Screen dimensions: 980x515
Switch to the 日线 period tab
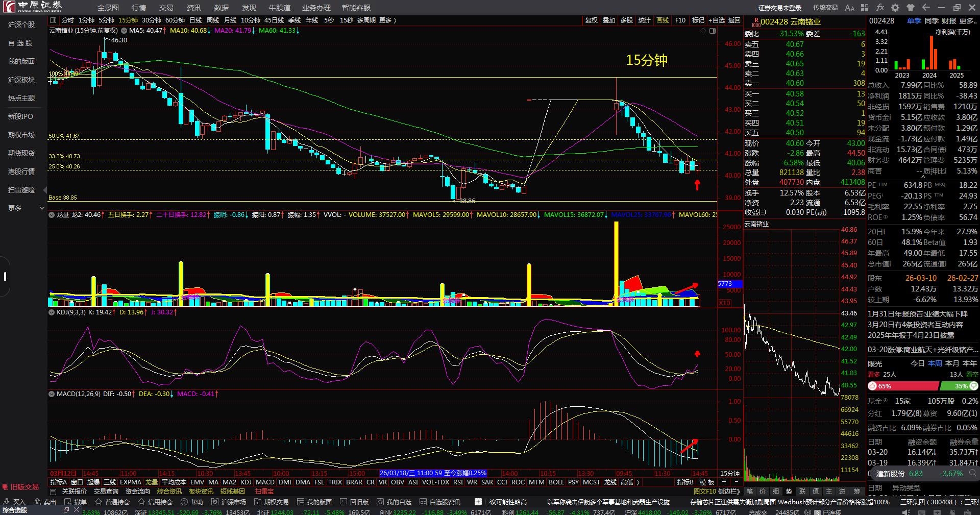(x=196, y=20)
